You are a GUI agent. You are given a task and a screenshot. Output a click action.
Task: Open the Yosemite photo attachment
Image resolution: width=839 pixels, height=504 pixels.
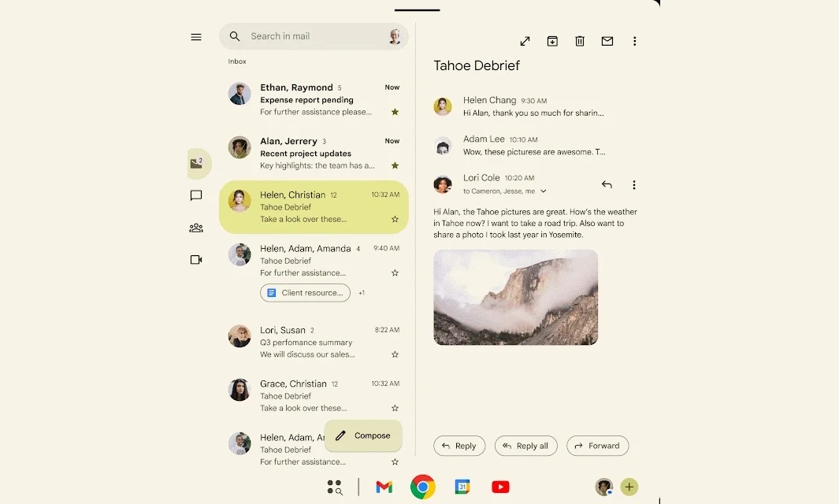pyautogui.click(x=515, y=298)
